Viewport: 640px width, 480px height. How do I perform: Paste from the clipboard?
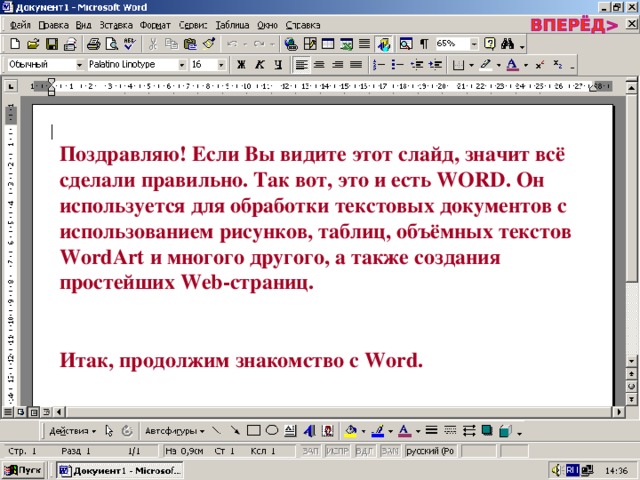pyautogui.click(x=190, y=44)
